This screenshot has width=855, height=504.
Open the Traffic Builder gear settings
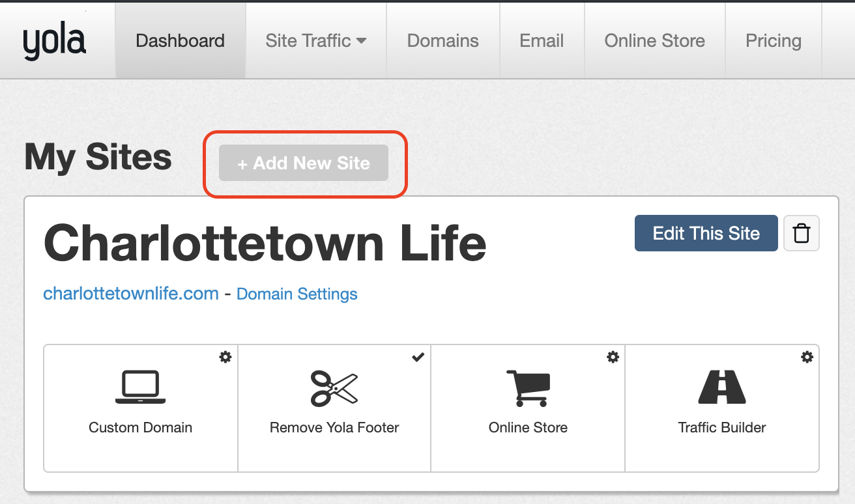[x=807, y=357]
